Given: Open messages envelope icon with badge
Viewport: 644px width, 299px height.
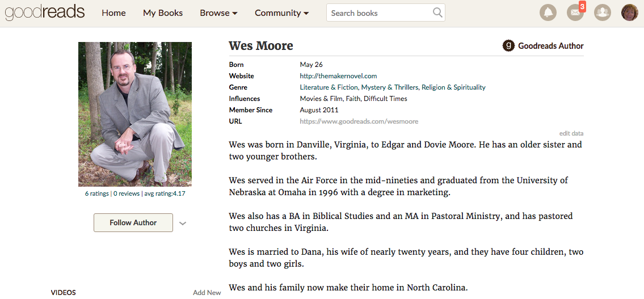Looking at the screenshot, I should point(576,12).
